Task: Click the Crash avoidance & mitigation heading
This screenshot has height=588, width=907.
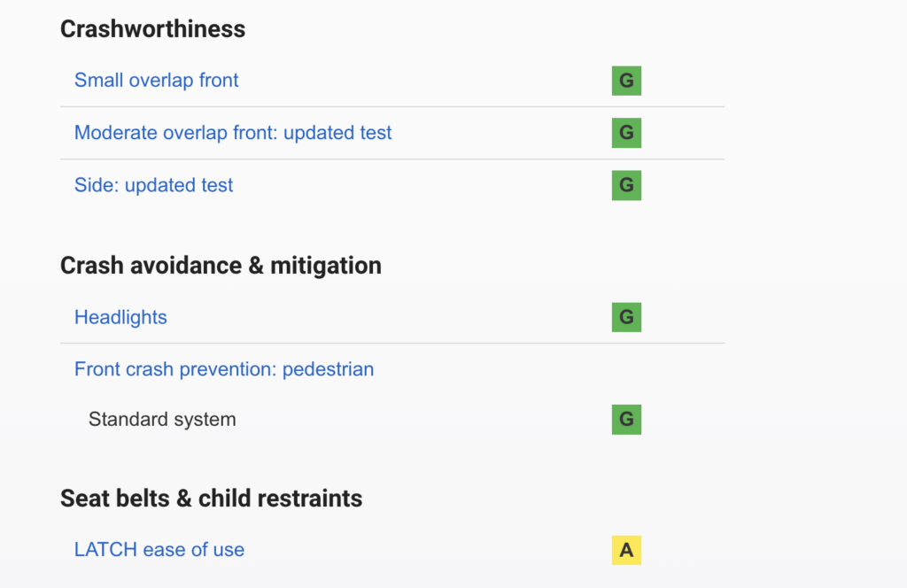Action: click(x=221, y=265)
